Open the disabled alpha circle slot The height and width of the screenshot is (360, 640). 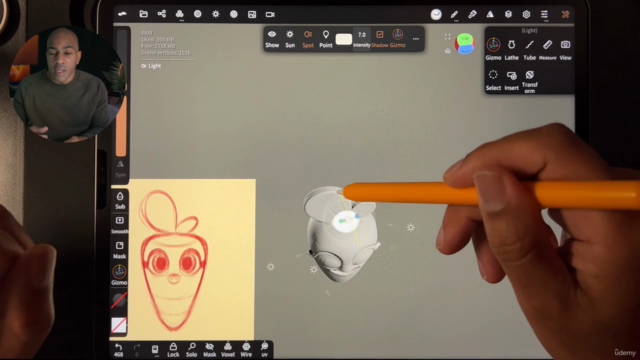(x=119, y=300)
